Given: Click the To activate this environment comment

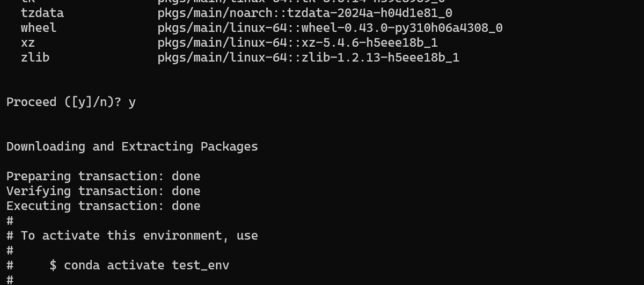Looking at the screenshot, I should point(139,236).
